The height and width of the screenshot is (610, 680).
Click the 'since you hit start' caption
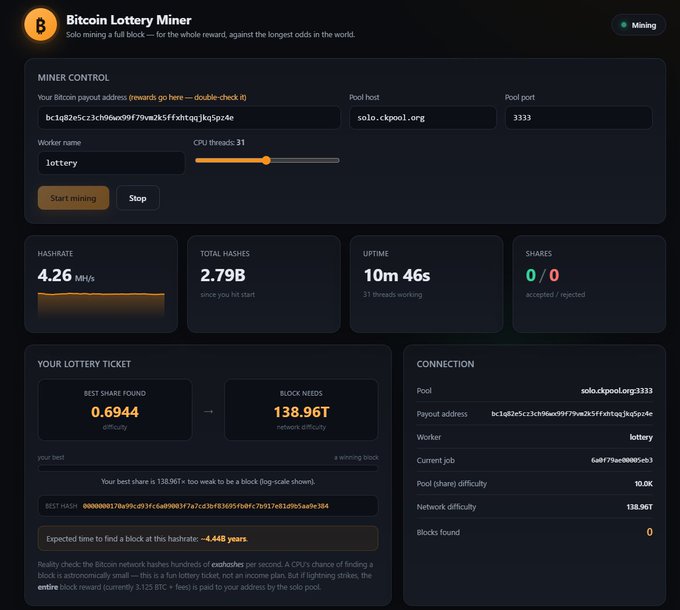(x=228, y=294)
